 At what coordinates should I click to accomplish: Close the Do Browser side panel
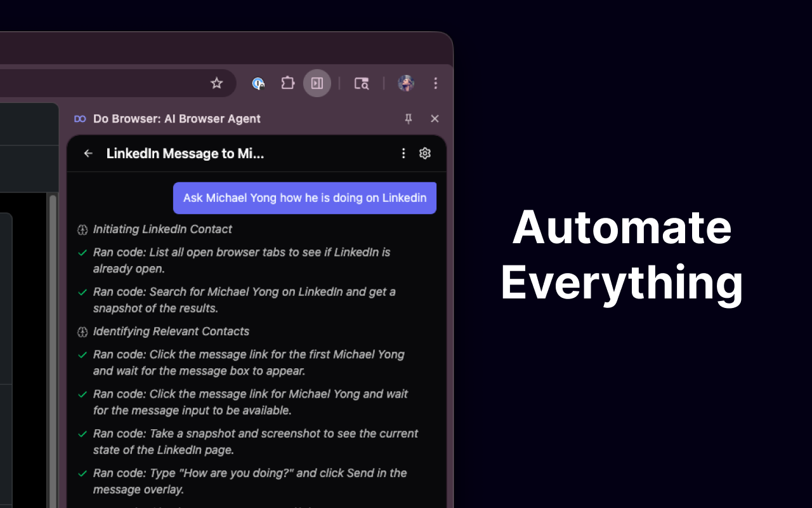pos(435,119)
